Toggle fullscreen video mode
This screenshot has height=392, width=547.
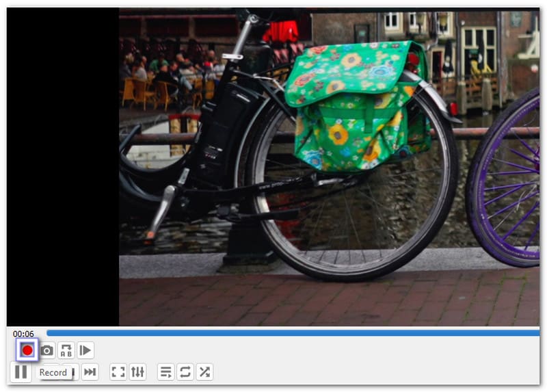pyautogui.click(x=118, y=372)
